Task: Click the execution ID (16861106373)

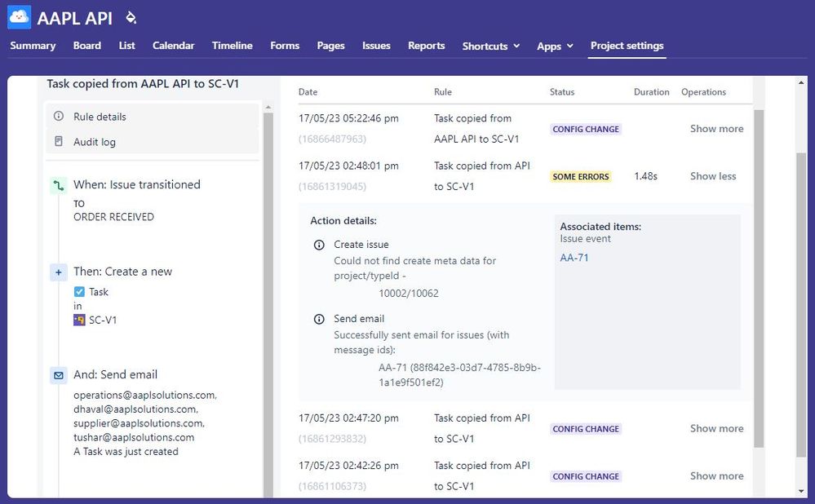Action: (x=332, y=486)
